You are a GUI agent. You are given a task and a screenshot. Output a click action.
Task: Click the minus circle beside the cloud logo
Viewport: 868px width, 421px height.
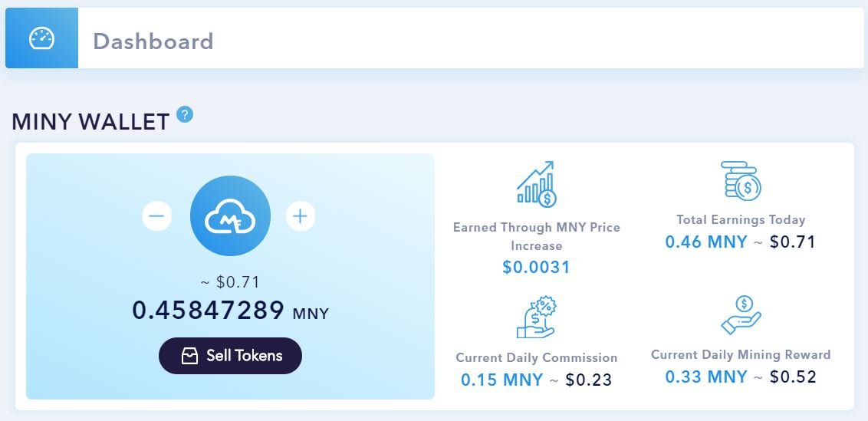point(156,215)
